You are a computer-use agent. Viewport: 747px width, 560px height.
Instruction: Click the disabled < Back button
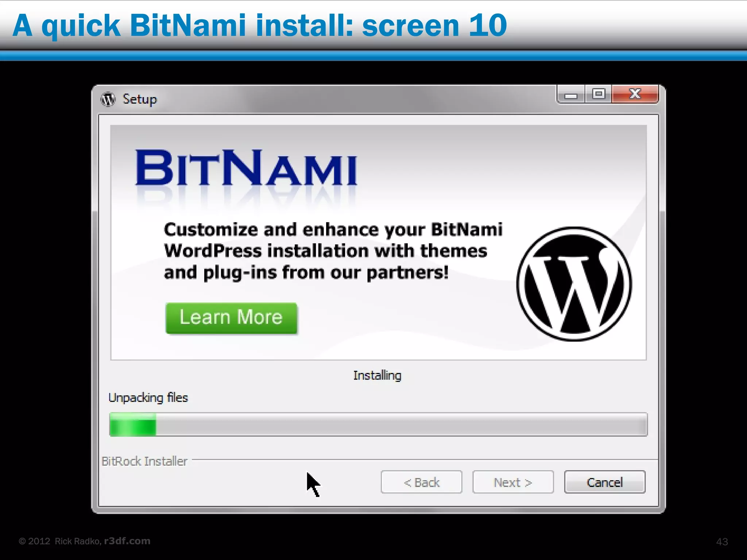pyautogui.click(x=421, y=482)
